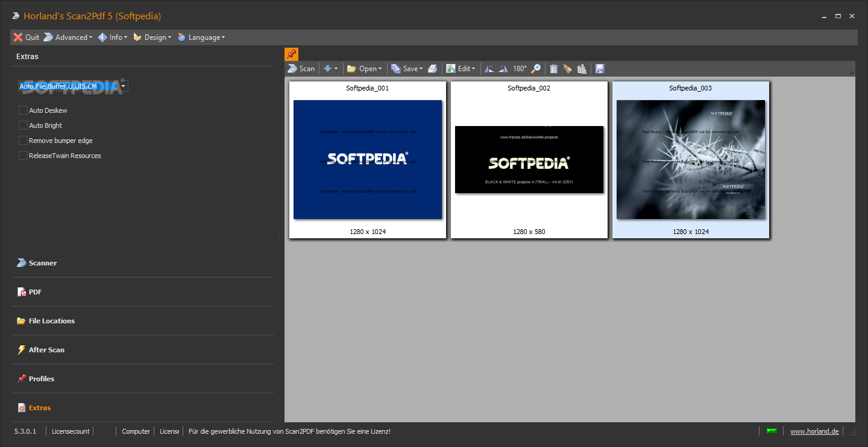Enable the Auto Bright checkbox
Viewport: 868px width, 447px height.
pos(24,125)
